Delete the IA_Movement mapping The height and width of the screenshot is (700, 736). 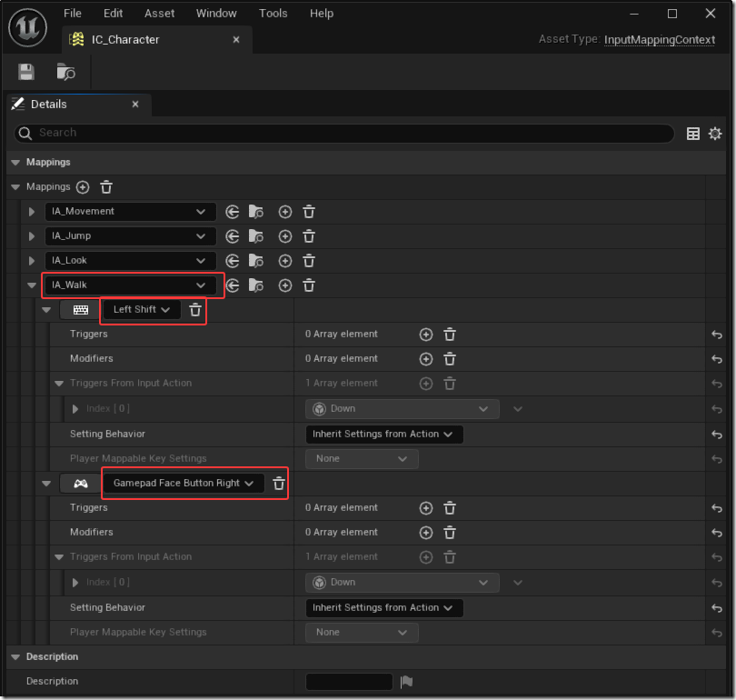tap(309, 212)
